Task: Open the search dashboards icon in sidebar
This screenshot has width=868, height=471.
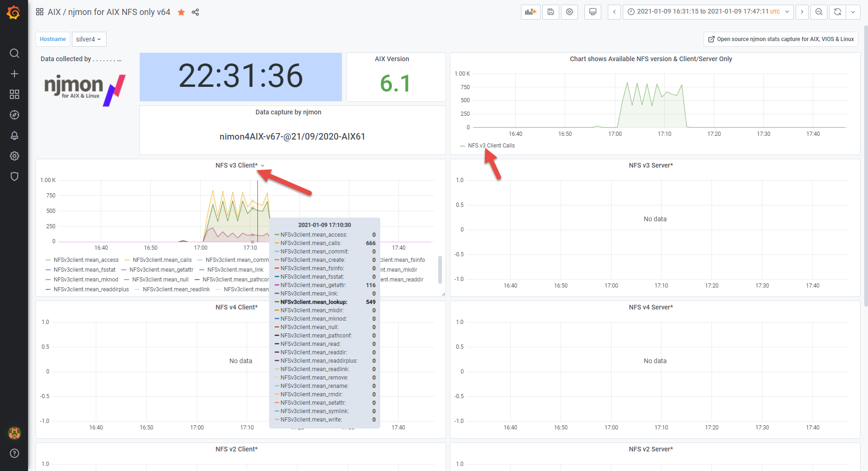Action: 14,53
